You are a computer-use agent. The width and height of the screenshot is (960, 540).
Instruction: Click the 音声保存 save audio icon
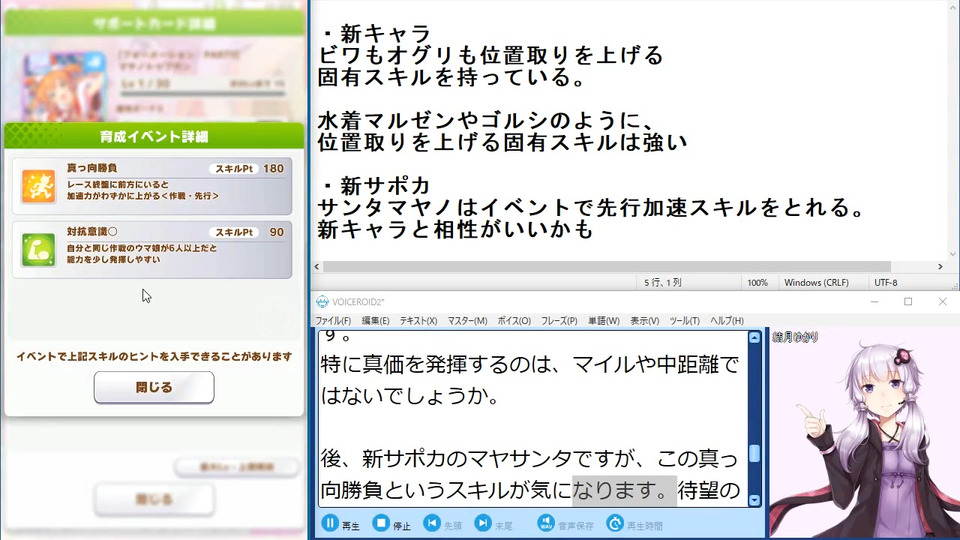tap(546, 523)
